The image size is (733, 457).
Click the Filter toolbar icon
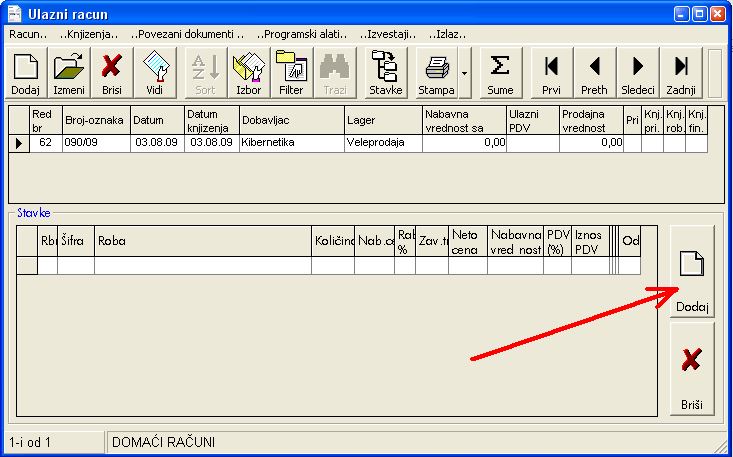tap(291, 73)
